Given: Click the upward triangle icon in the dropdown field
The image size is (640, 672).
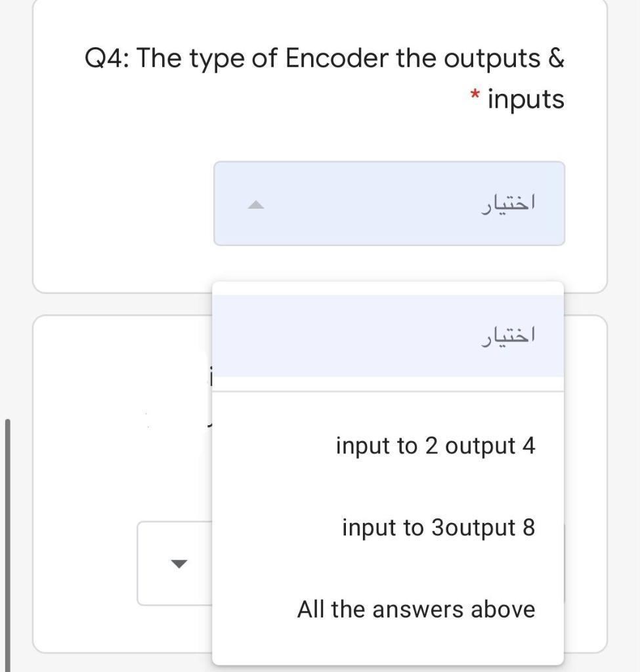Looking at the screenshot, I should [255, 205].
